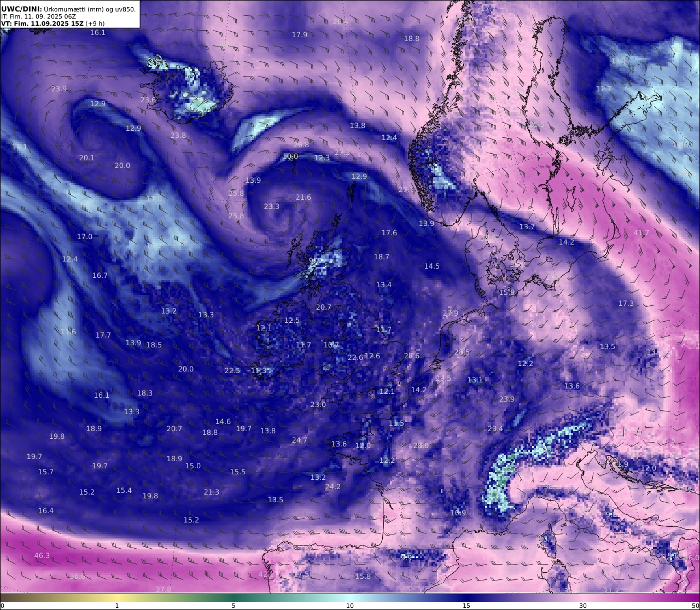Select the 22.6 value over England
Viewport: 700px width, 610px height.
(355, 357)
